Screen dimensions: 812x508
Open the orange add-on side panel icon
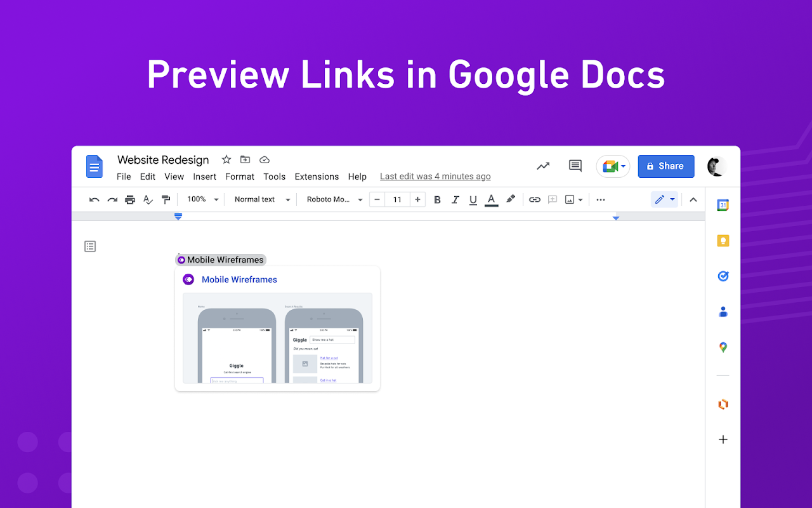coord(723,404)
